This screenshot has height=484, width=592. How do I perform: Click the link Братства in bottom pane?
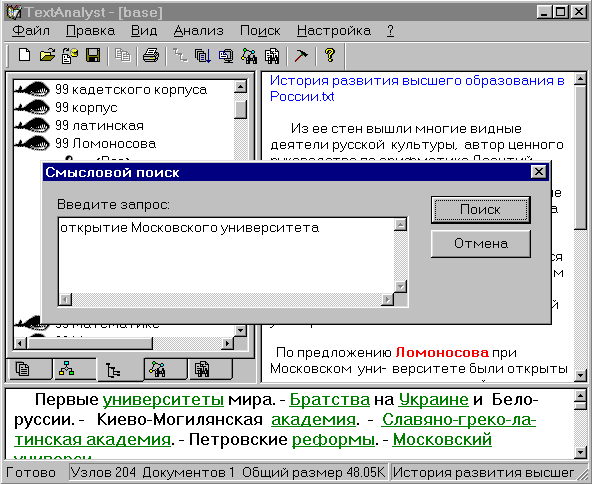pyautogui.click(x=329, y=399)
